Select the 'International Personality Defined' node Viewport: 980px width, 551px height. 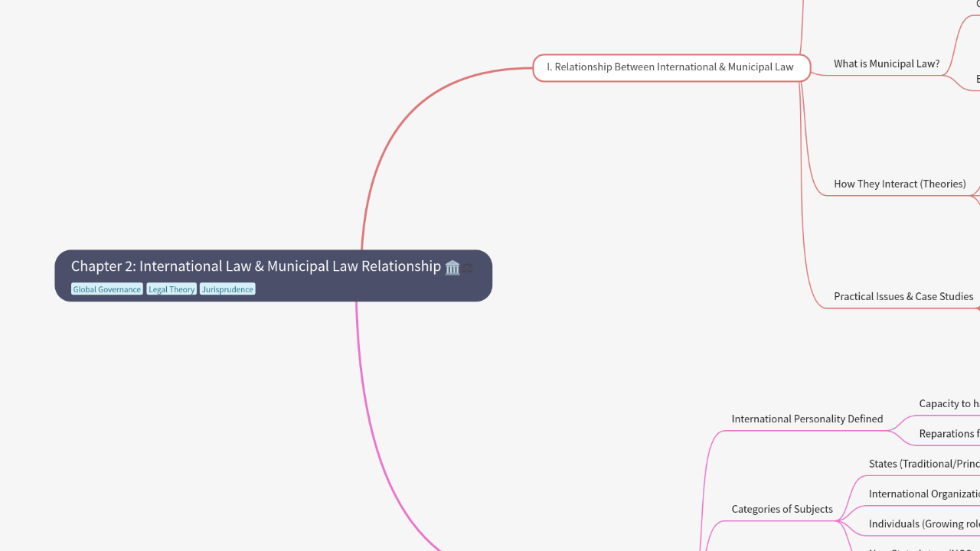point(807,419)
